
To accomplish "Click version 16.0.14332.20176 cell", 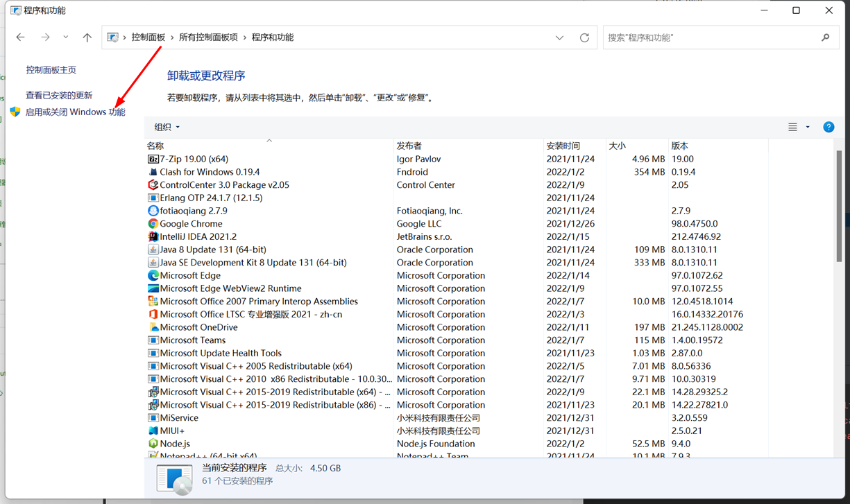I will pos(707,314).
